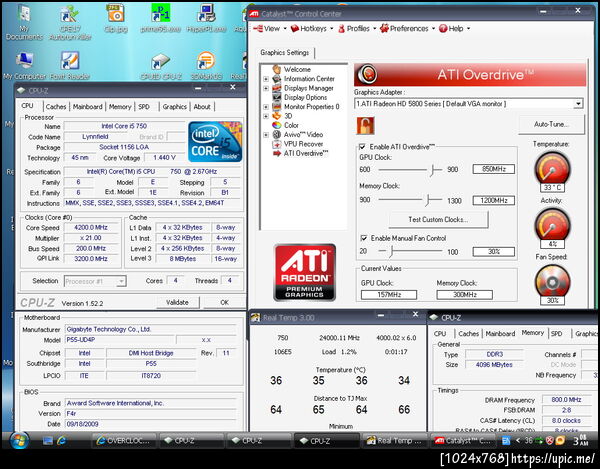Open My Computer desktop icon

[x=24, y=65]
